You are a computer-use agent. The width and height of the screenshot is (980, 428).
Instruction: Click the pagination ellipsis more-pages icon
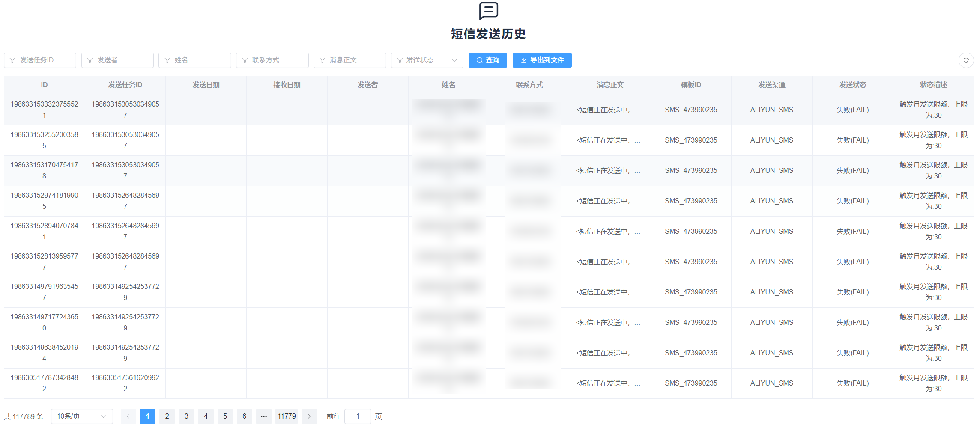(x=264, y=416)
